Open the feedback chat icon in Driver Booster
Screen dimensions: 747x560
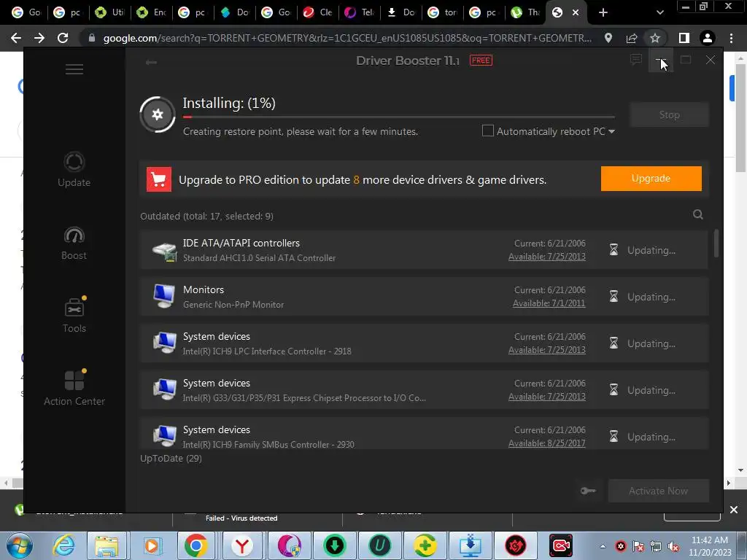[635, 60]
